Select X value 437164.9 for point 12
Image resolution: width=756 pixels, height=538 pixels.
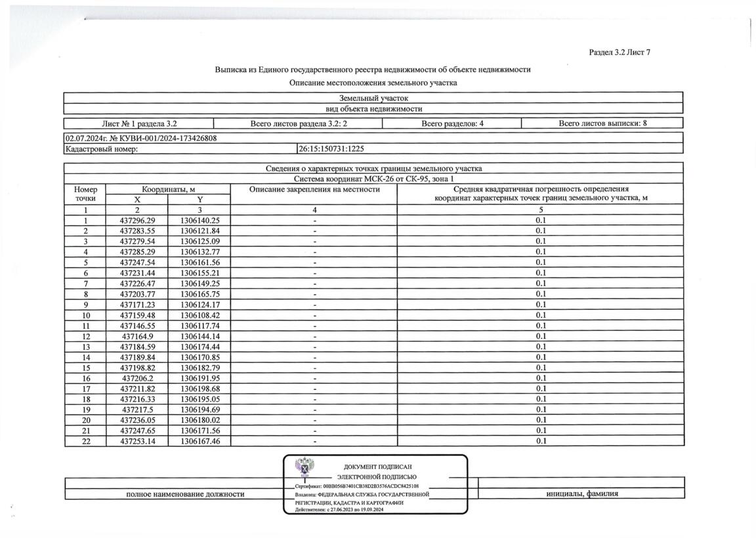coord(137,337)
